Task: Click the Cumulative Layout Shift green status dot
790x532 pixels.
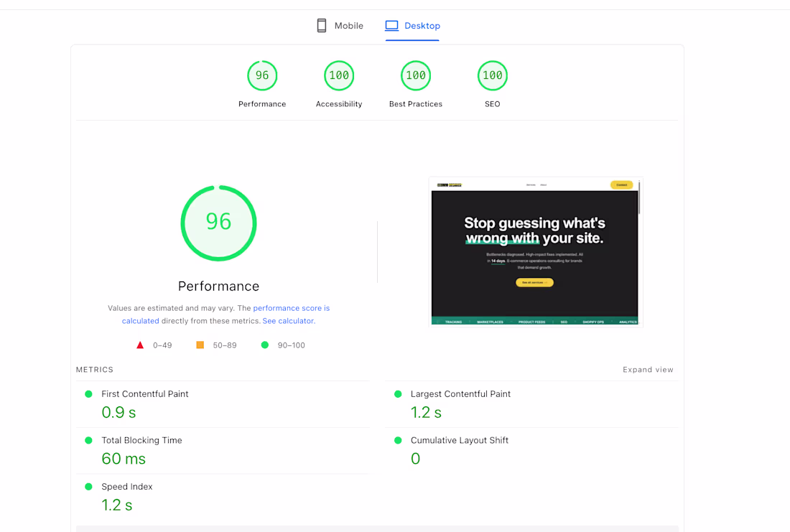Action: click(398, 440)
